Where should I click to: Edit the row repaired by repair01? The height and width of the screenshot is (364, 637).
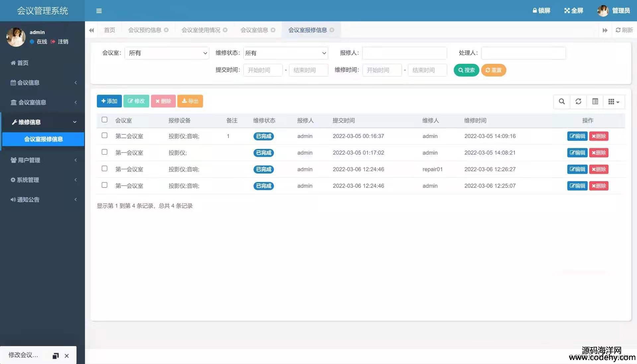(x=577, y=169)
